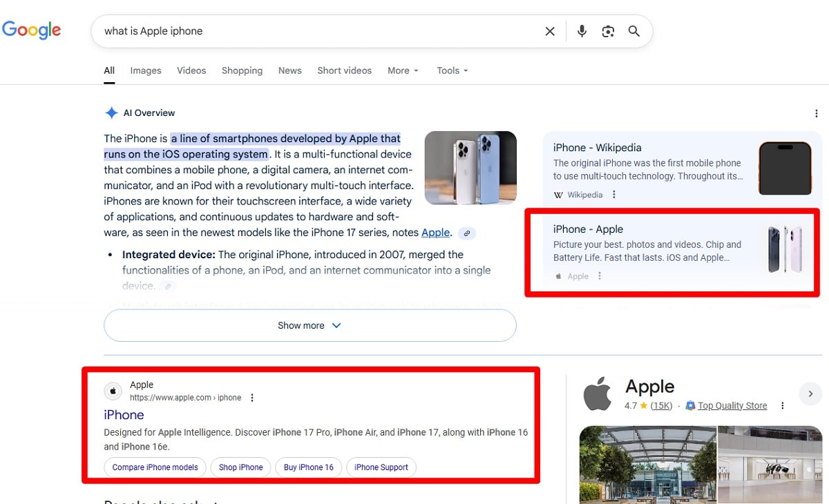Open three-dot options beside the Apple result
Image resolution: width=829 pixels, height=504 pixels.
252,397
